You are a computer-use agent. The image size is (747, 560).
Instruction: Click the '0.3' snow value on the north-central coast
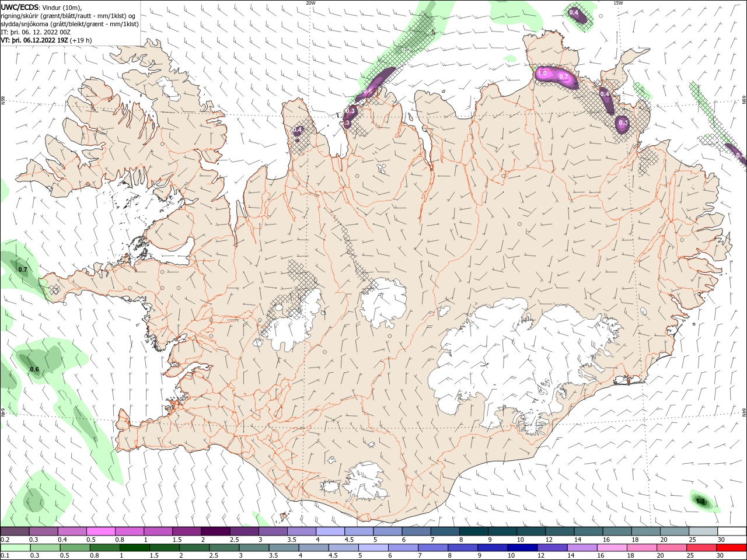tap(351, 111)
